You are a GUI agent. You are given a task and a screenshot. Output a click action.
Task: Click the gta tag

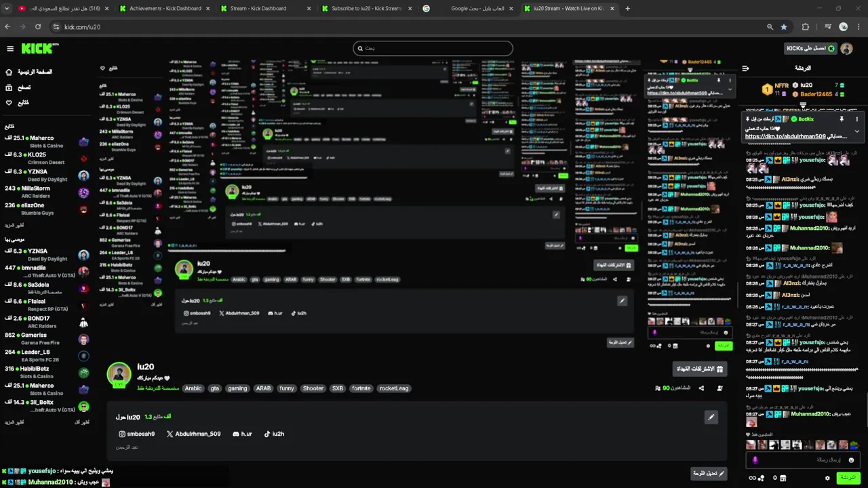(x=215, y=388)
